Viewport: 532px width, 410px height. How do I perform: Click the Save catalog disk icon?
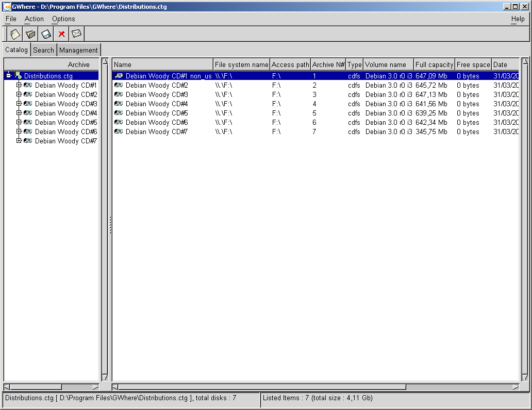click(46, 34)
